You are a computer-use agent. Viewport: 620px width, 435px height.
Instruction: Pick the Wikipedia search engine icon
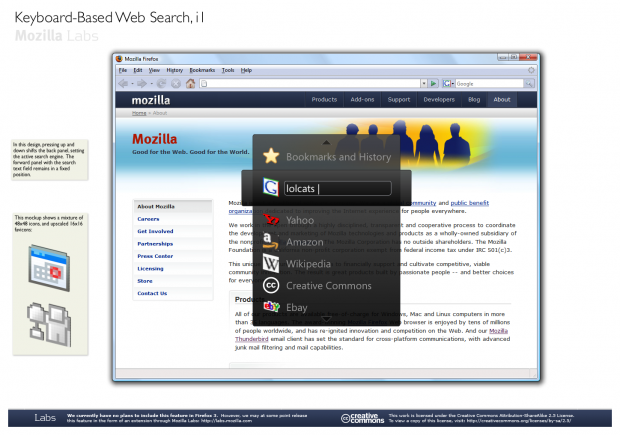[270, 264]
